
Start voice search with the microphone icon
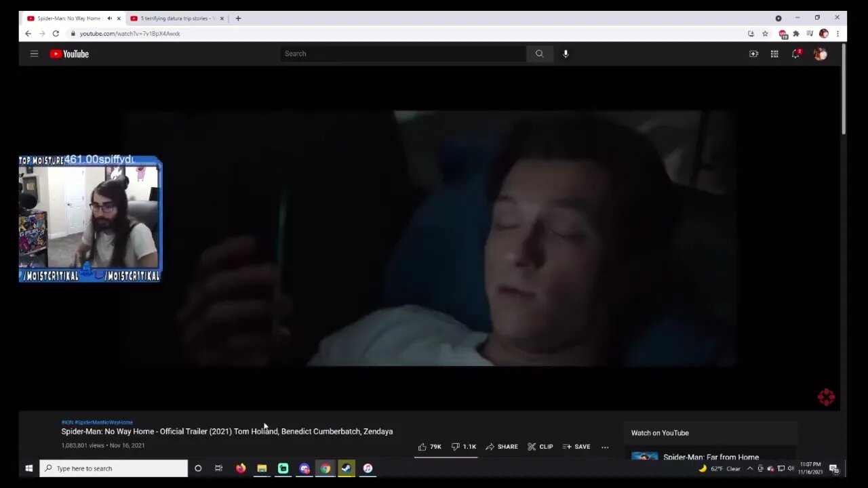pyautogui.click(x=566, y=54)
